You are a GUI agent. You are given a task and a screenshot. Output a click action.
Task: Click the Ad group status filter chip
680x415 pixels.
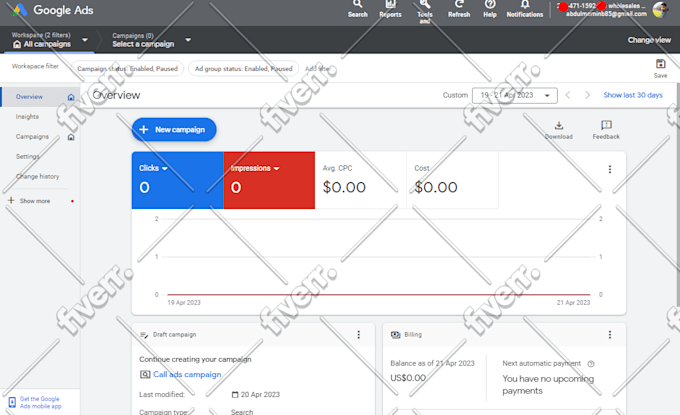click(x=243, y=69)
